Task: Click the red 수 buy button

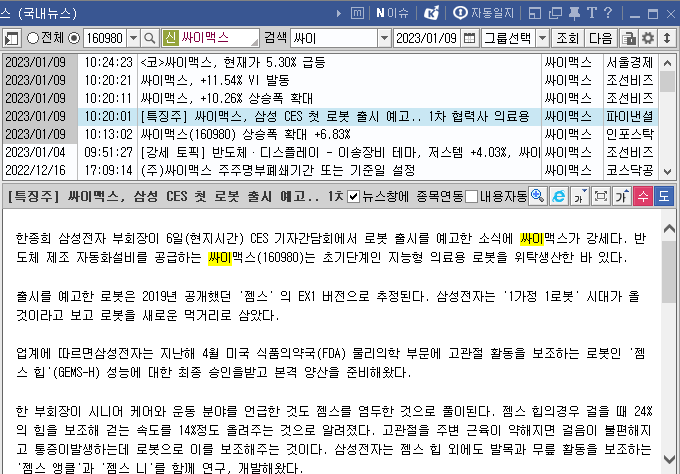Action: tap(643, 196)
